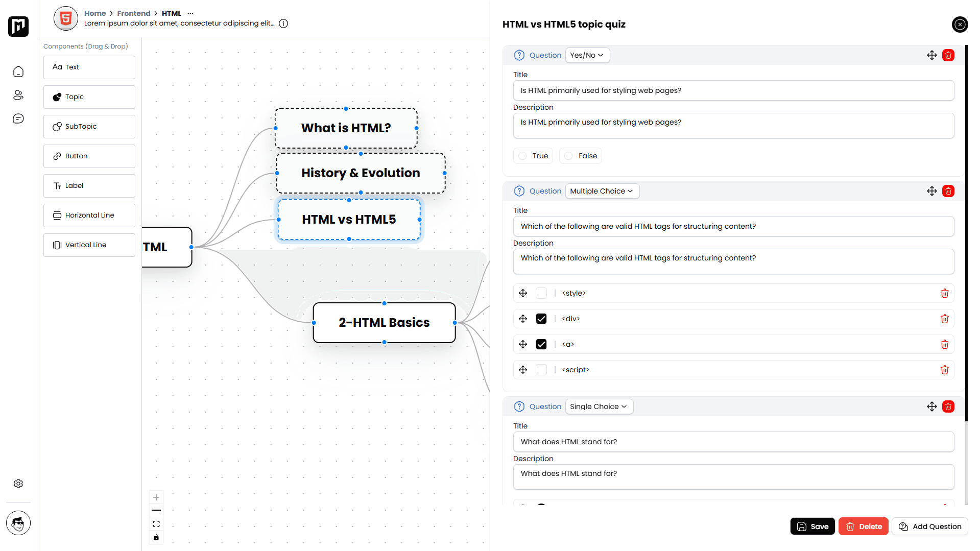Open the ellipsis menu after HTML breadcrumb
Screen dimensions: 980x551
190,13
